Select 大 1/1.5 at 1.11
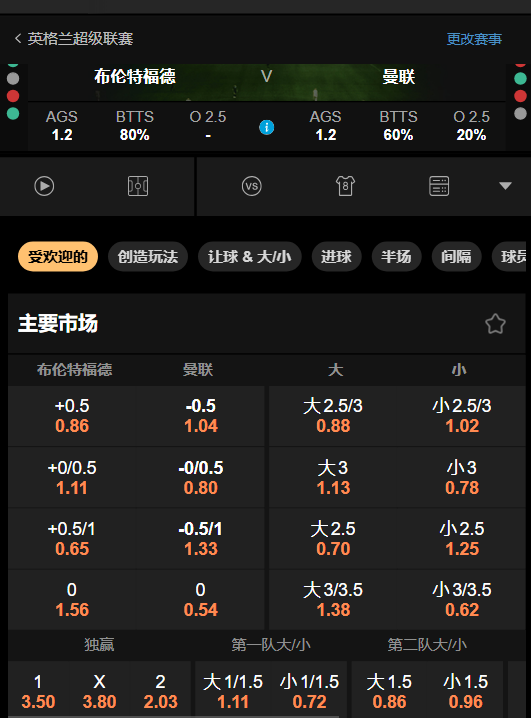 [x=233, y=691]
